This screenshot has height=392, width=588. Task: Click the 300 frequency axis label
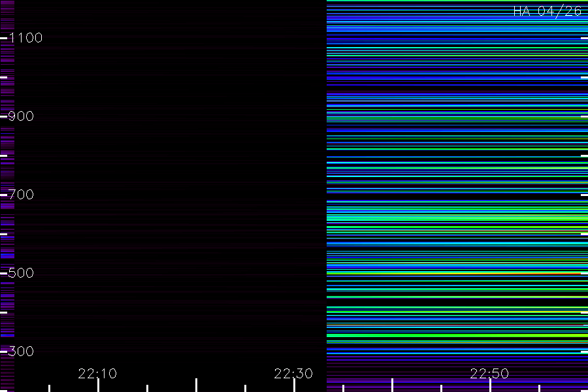pyautogui.click(x=21, y=351)
